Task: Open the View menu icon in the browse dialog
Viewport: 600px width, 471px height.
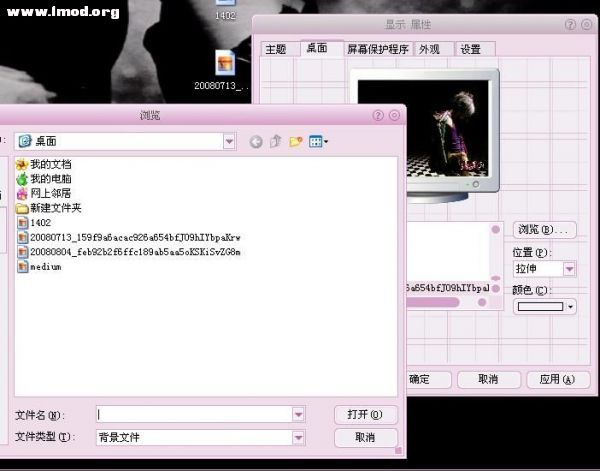Action: click(318, 142)
